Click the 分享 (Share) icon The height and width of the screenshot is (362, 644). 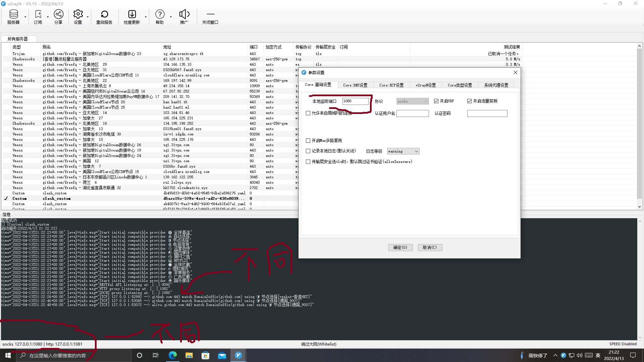(x=58, y=17)
